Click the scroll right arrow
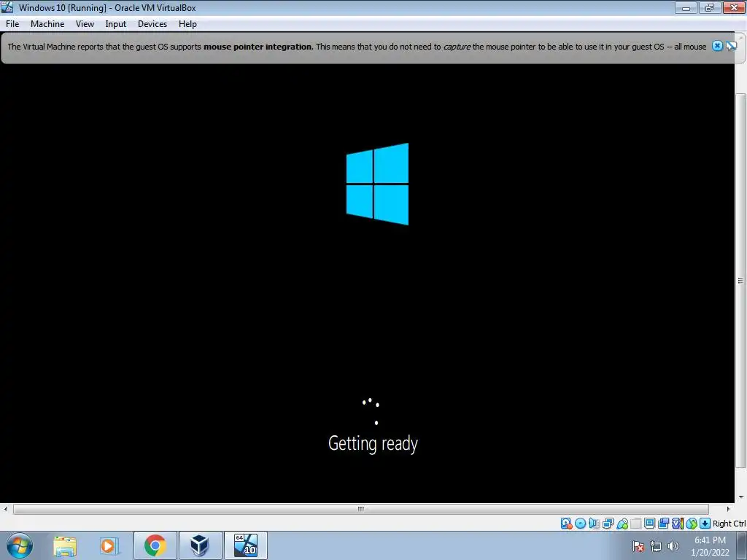The width and height of the screenshot is (747, 560). [x=728, y=509]
